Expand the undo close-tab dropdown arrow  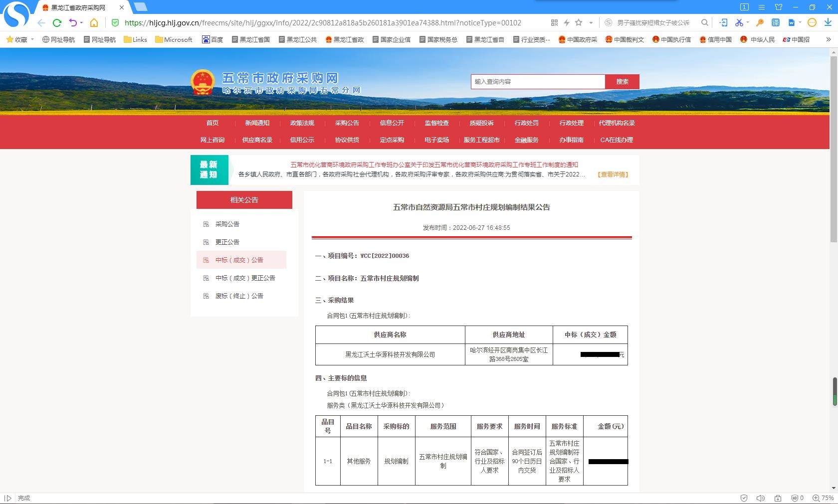pos(81,22)
